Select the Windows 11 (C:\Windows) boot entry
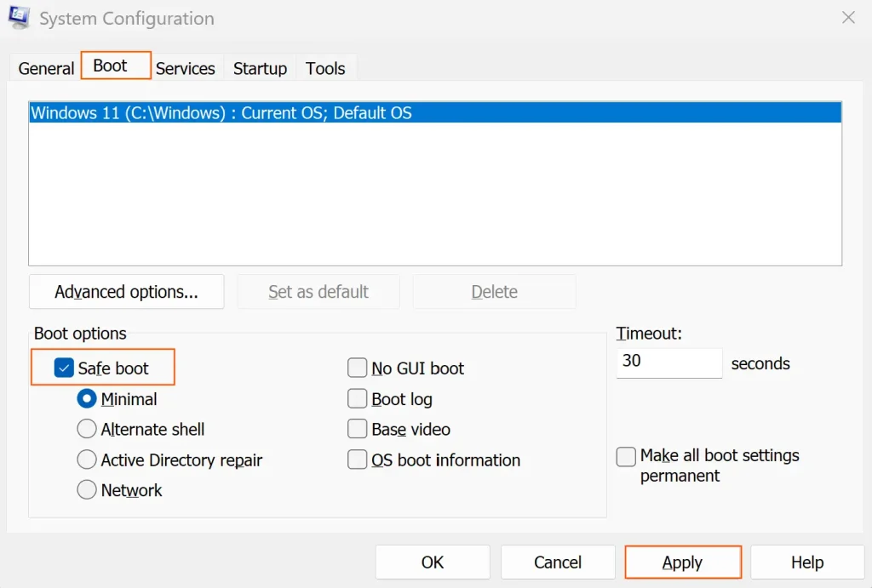872x588 pixels. pyautogui.click(x=435, y=113)
